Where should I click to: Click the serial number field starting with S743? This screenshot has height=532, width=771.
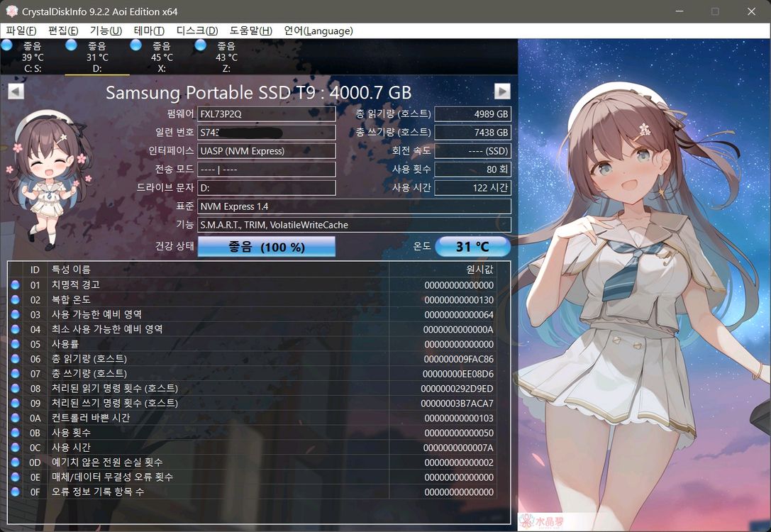click(x=266, y=132)
